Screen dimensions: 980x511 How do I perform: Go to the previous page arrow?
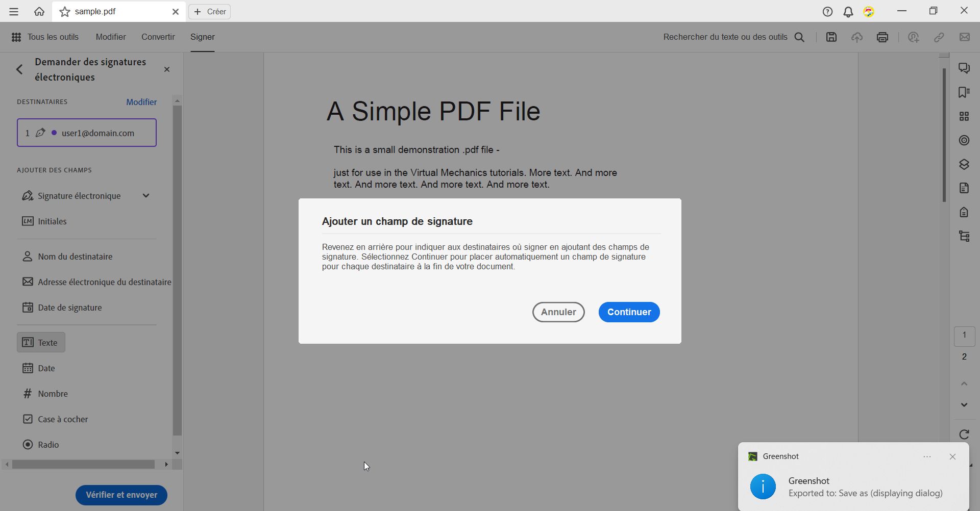point(964,384)
